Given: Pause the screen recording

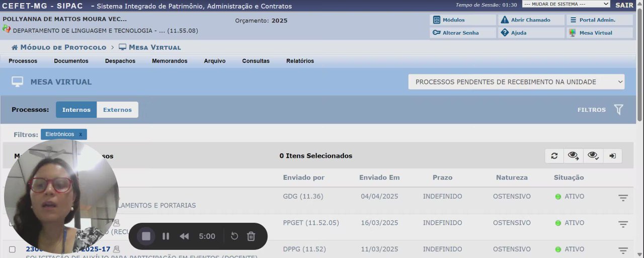Looking at the screenshot, I should point(166,236).
